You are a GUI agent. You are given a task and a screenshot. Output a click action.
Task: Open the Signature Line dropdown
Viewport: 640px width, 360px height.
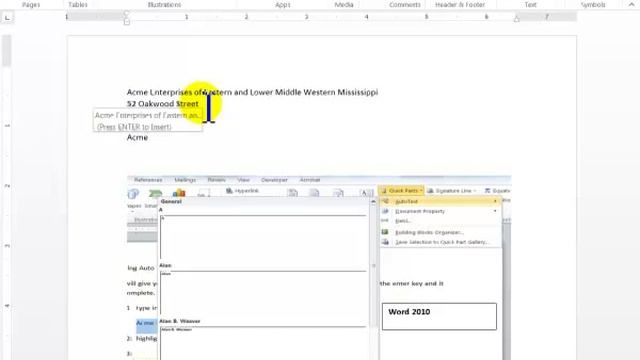(452, 191)
